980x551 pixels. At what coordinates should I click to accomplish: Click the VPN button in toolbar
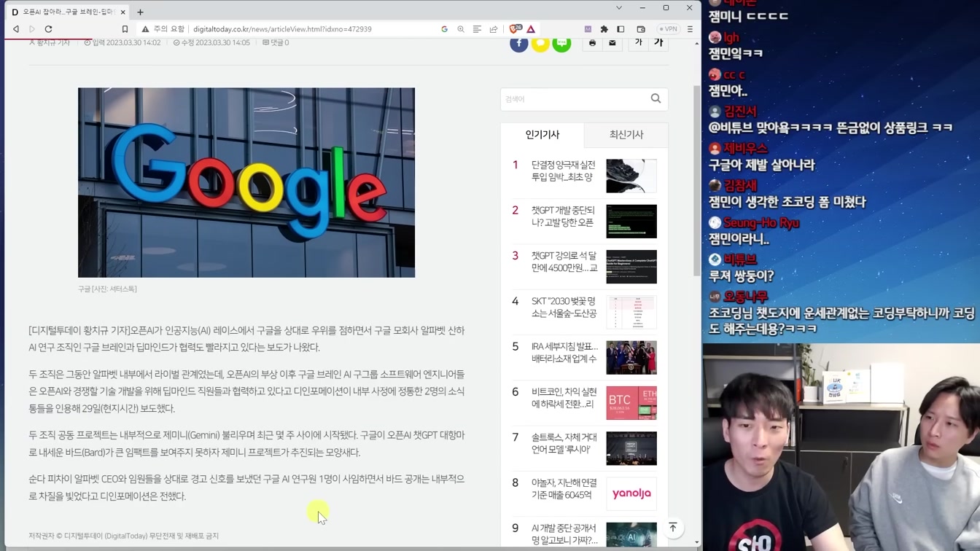click(668, 29)
